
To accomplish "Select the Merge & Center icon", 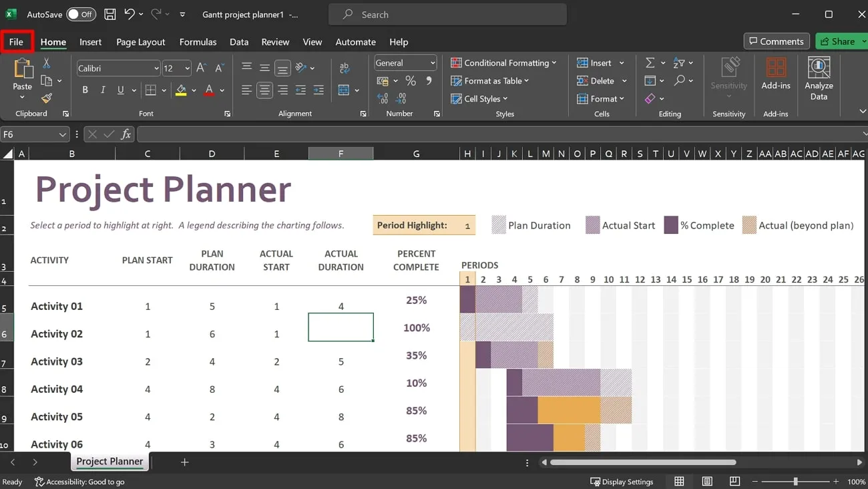I will coord(345,90).
